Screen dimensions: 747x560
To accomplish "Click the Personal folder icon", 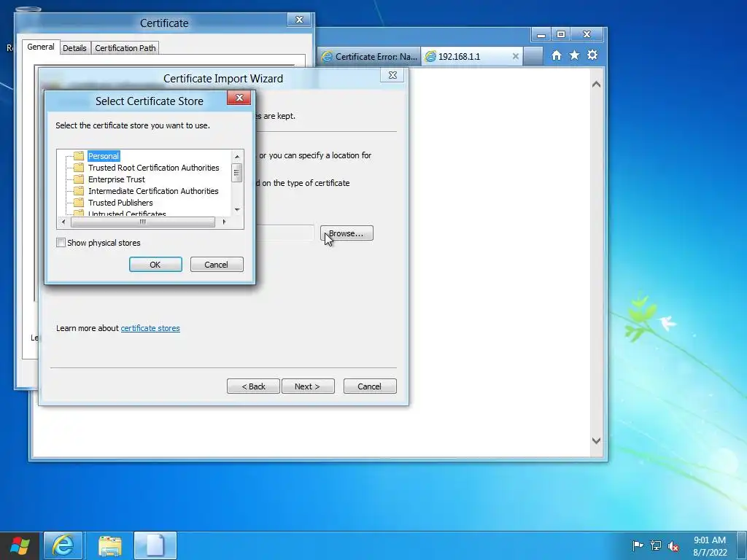I will [x=79, y=156].
